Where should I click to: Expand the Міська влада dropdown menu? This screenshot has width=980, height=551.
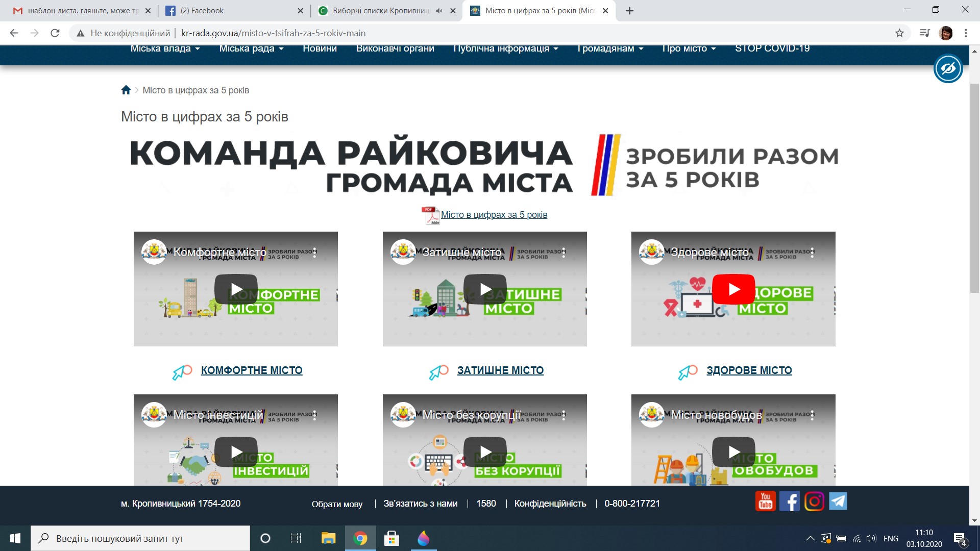coord(165,49)
